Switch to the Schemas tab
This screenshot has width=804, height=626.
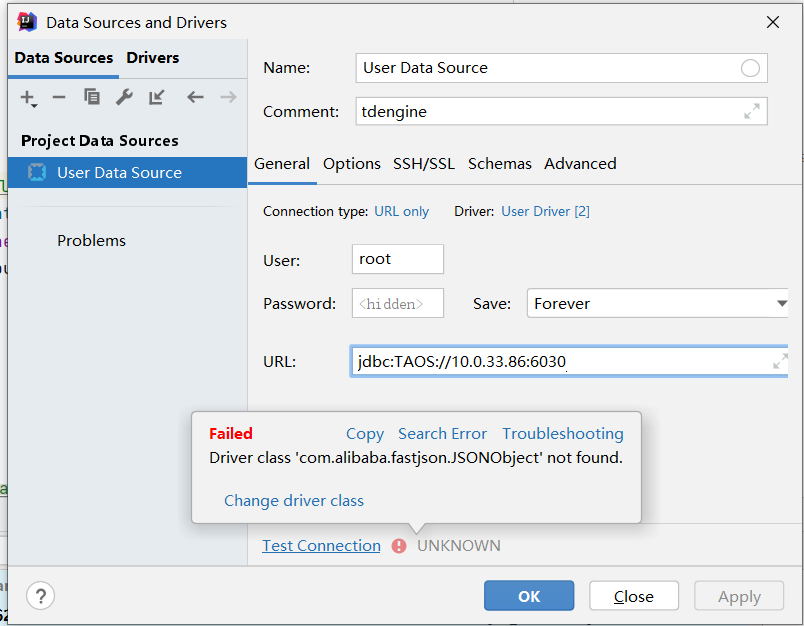[499, 163]
